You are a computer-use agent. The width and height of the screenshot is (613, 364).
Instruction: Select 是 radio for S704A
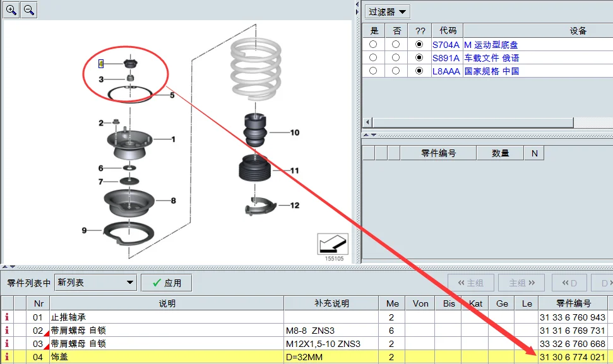(373, 44)
